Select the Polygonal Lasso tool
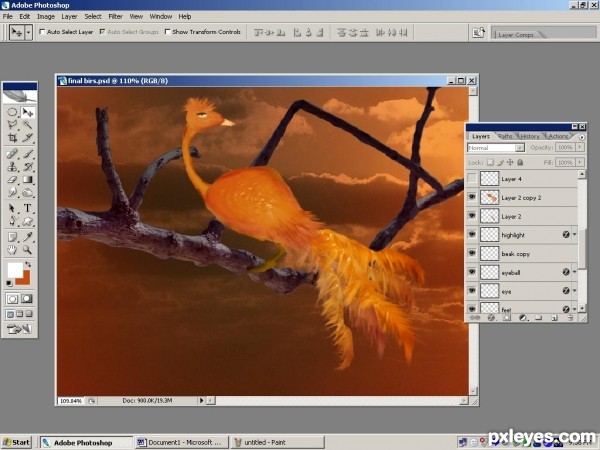The width and height of the screenshot is (600, 450). [12, 125]
